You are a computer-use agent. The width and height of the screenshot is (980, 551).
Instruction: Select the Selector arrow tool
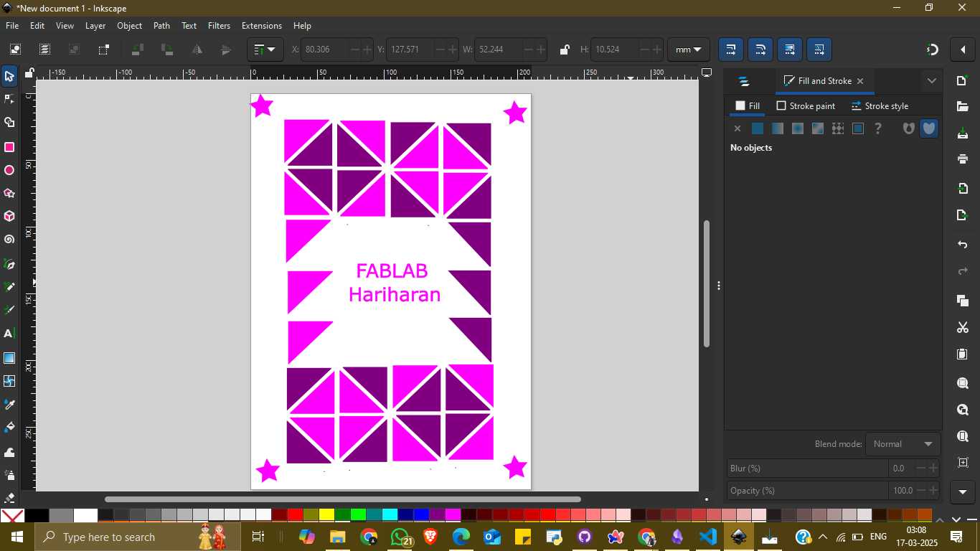coord(9,77)
